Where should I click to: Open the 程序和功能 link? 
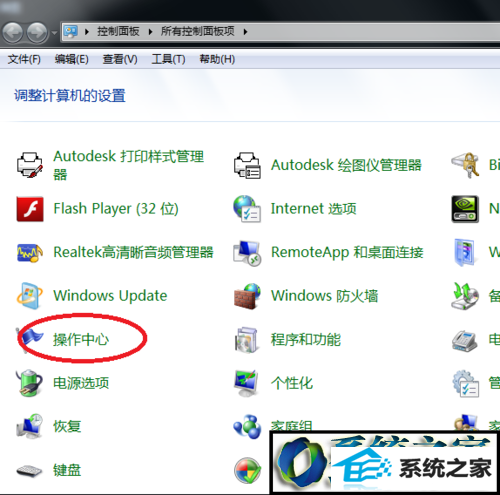click(x=306, y=340)
